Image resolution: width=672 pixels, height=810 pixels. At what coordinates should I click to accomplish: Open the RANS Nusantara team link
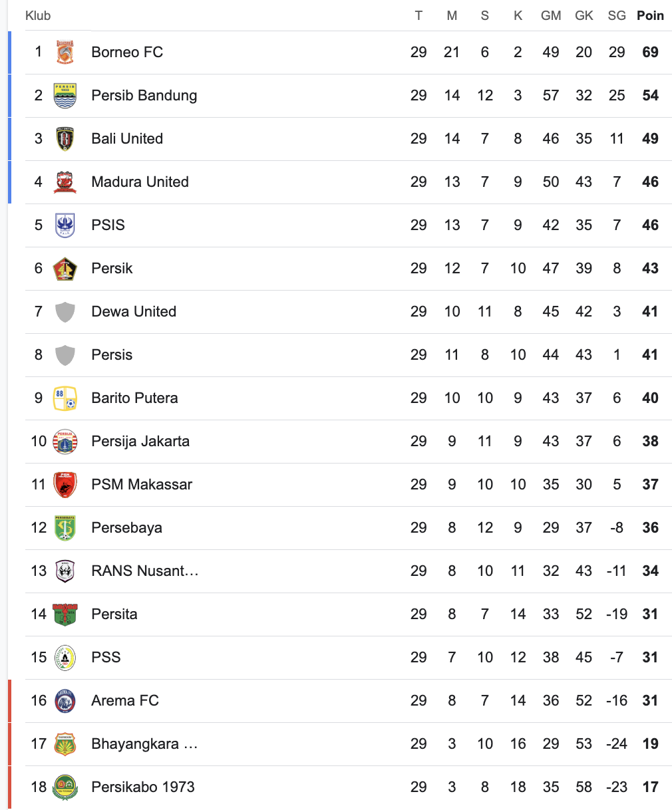click(x=145, y=571)
